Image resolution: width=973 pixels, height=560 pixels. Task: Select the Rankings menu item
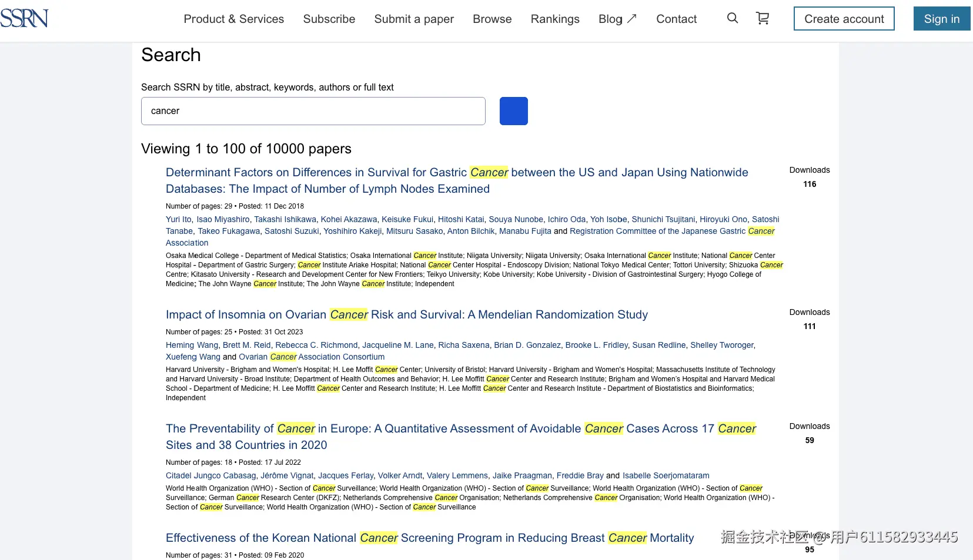pyautogui.click(x=554, y=18)
